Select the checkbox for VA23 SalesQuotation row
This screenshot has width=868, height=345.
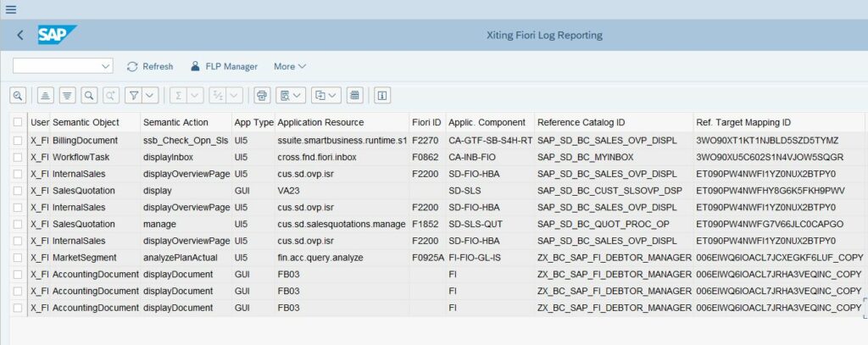pos(18,191)
